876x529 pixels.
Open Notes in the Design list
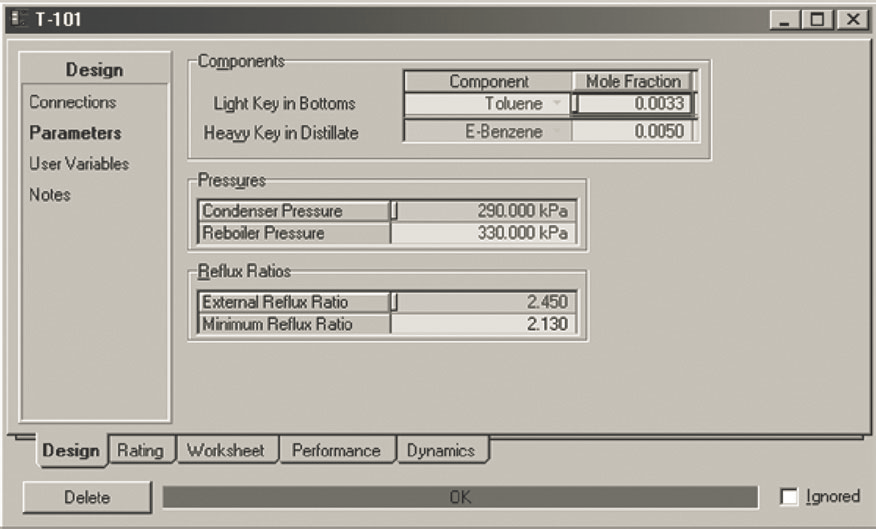click(x=50, y=195)
